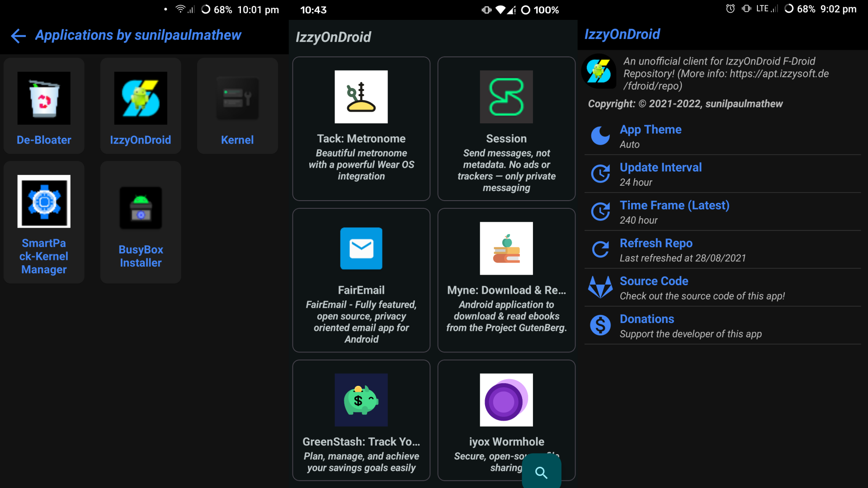
Task: Open the Tack: Metronome title
Action: pyautogui.click(x=361, y=139)
